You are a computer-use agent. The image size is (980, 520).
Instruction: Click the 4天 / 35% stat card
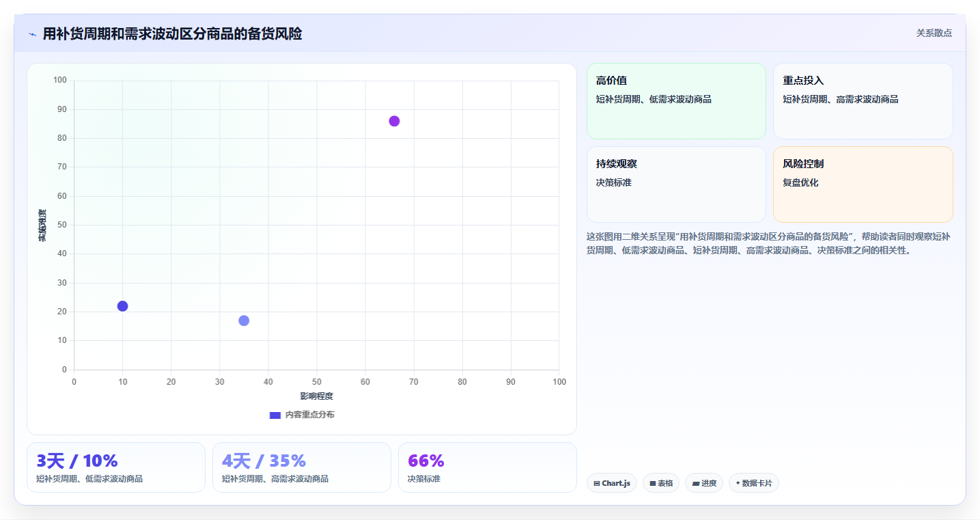tap(302, 467)
